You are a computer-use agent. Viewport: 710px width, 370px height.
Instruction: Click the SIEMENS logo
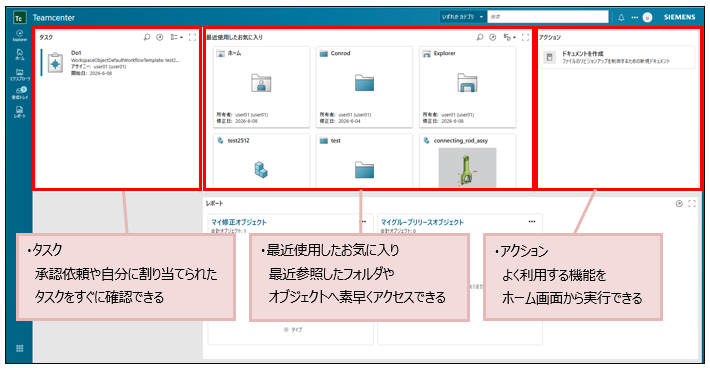point(680,17)
